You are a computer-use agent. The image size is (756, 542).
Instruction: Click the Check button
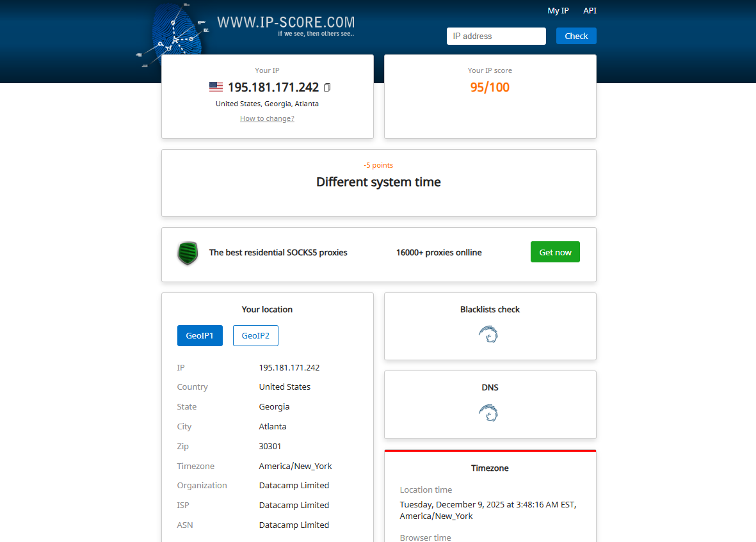[575, 36]
